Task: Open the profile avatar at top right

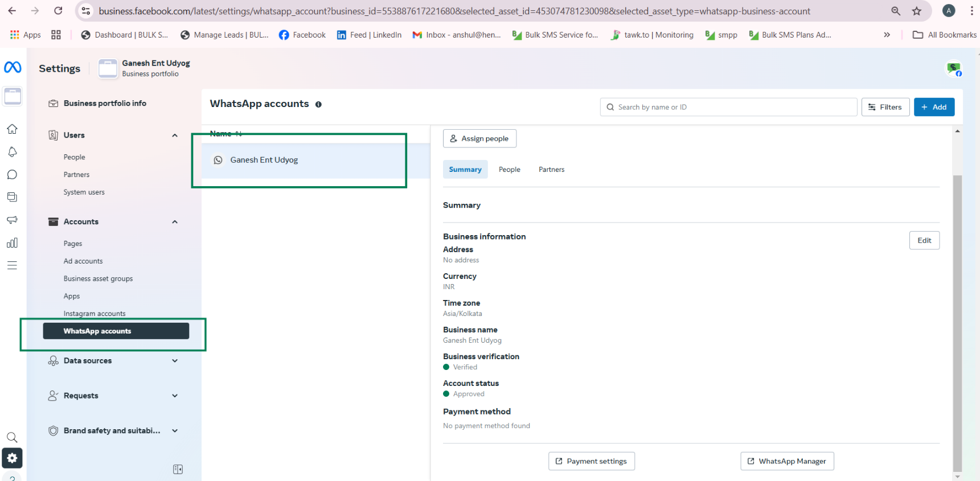Action: 954,69
